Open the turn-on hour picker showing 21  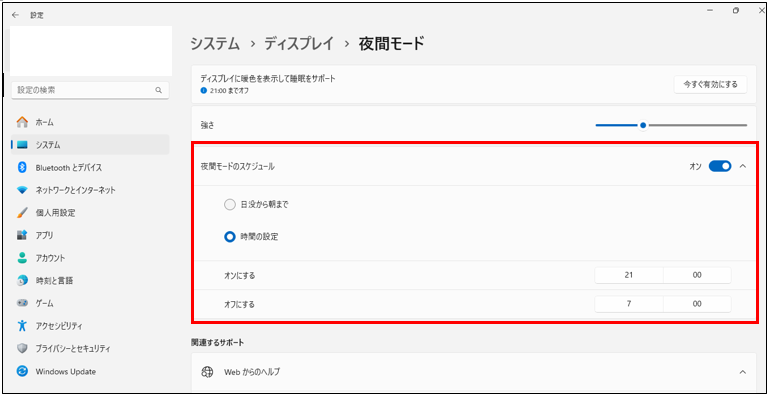click(629, 275)
